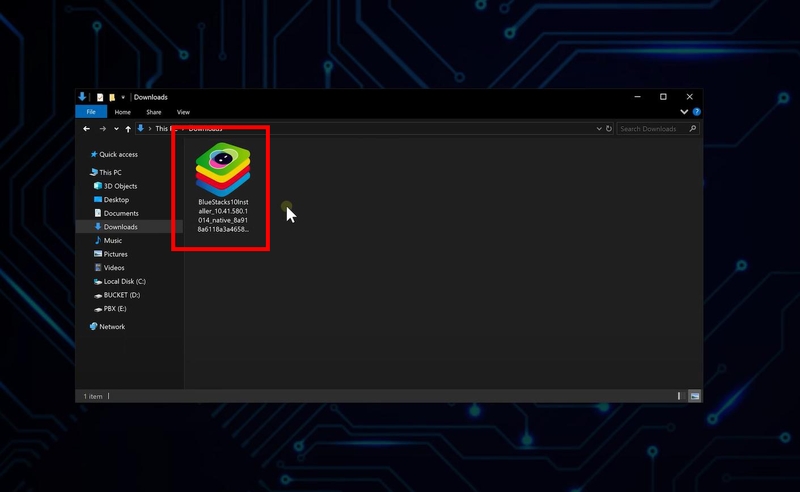Open PBX (E:) drive
800x492 pixels.
click(115, 308)
